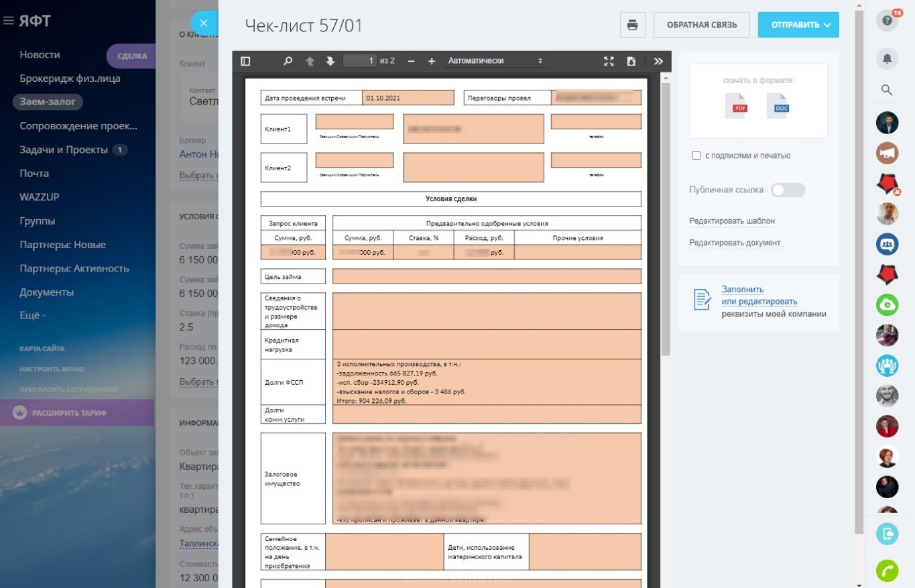Show more PDF tools via double chevron

pos(658,61)
